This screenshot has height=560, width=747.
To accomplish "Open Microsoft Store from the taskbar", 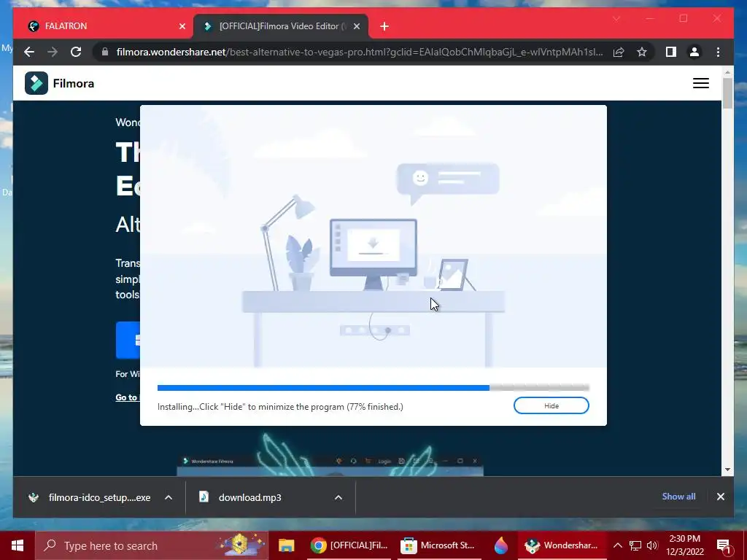I will pos(438,545).
